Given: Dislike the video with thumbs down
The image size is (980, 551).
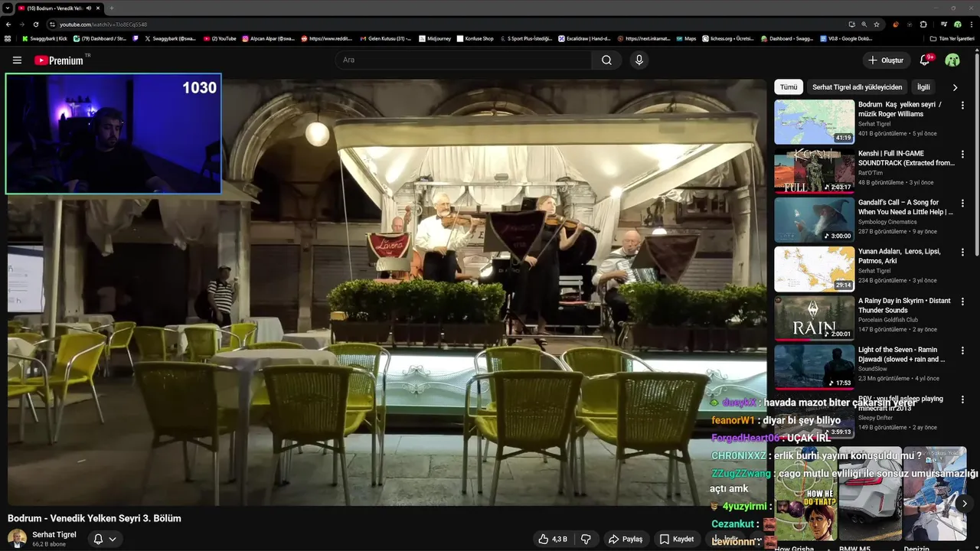Looking at the screenshot, I should pyautogui.click(x=586, y=539).
